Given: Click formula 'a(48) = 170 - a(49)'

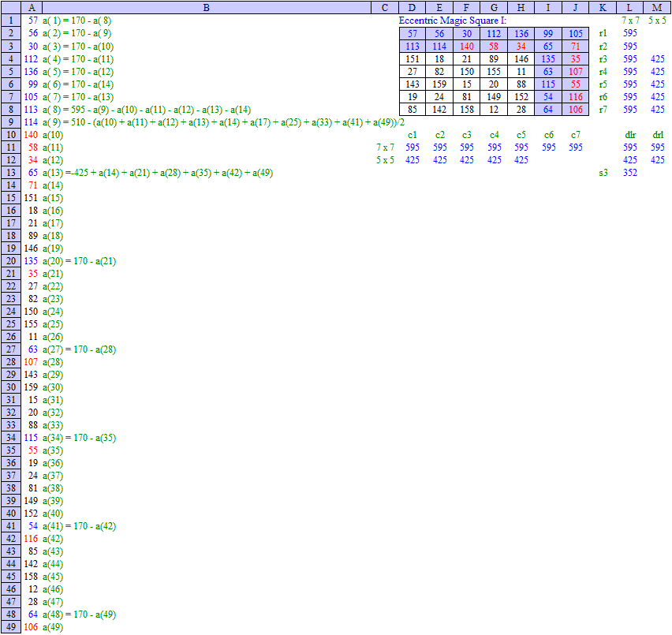Looking at the screenshot, I should pos(80,614).
